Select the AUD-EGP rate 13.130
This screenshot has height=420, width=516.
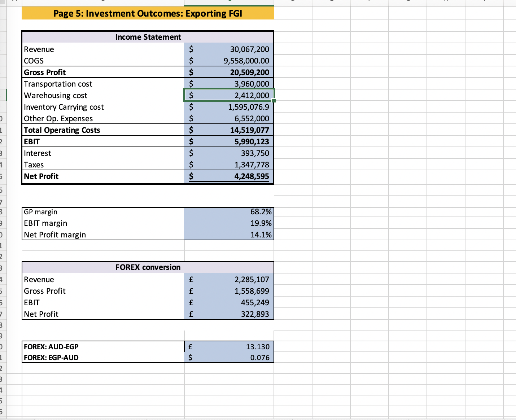258,347
